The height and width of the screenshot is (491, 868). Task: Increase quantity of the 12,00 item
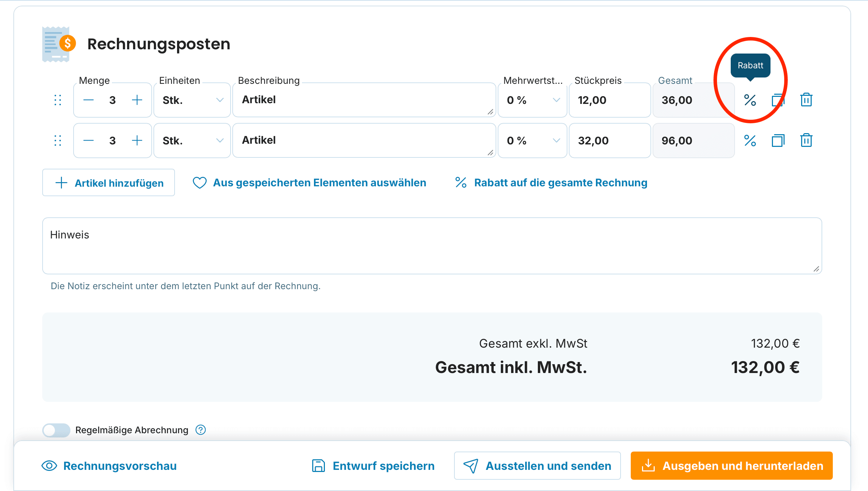tap(137, 100)
